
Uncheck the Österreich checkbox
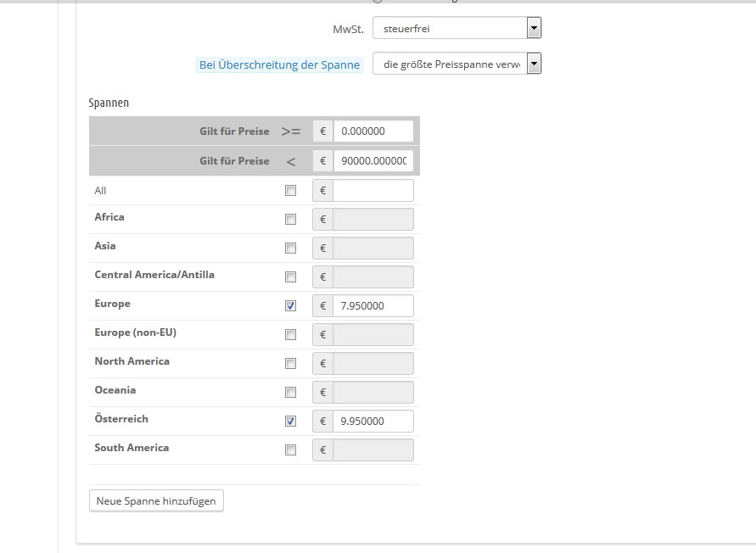tap(291, 421)
